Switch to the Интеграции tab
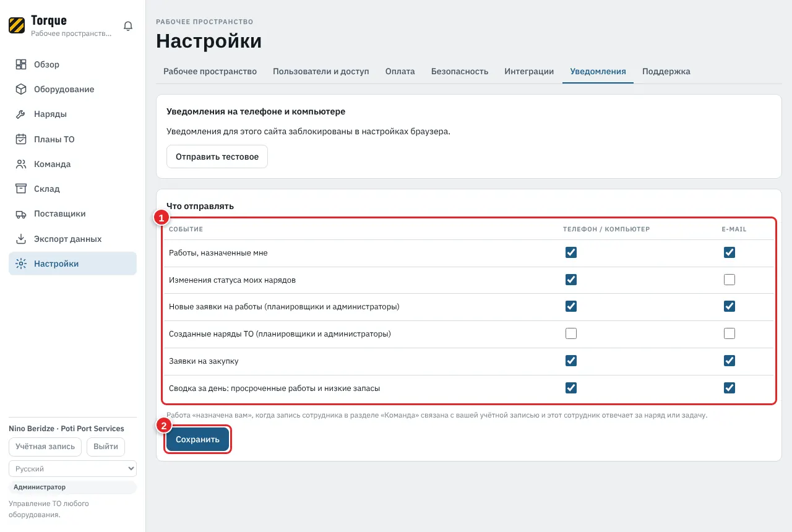The width and height of the screenshot is (792, 532). (x=529, y=71)
